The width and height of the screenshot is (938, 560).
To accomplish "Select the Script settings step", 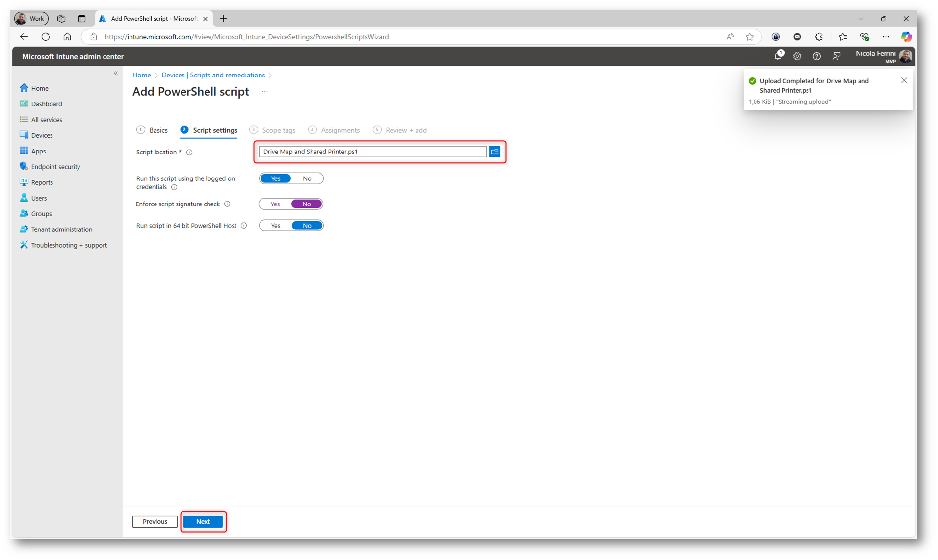I will click(209, 130).
